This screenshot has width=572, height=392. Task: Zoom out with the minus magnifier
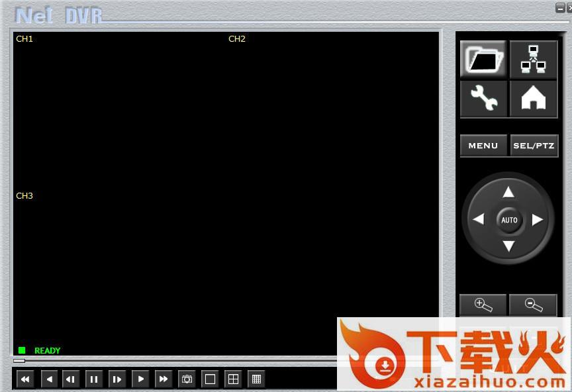[x=533, y=305]
